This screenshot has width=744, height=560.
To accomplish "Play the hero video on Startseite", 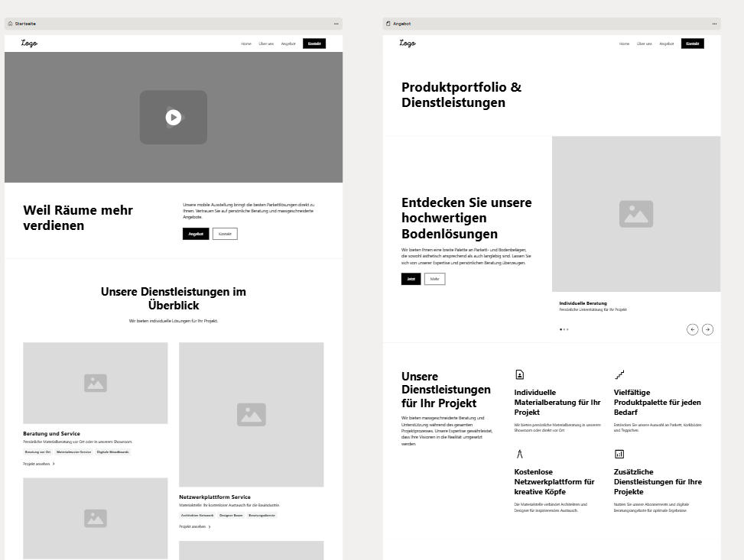I will [x=173, y=117].
